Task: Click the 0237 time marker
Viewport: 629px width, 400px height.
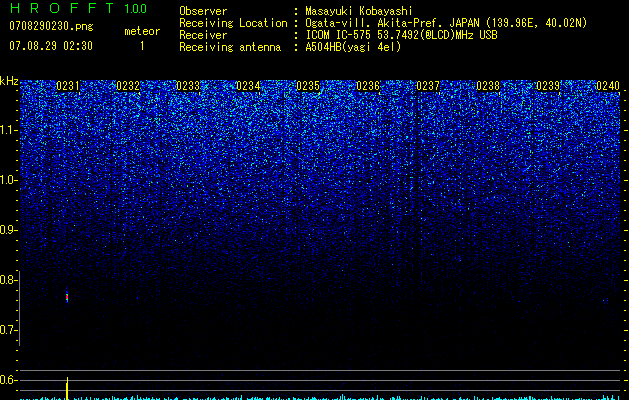Action: [x=428, y=86]
